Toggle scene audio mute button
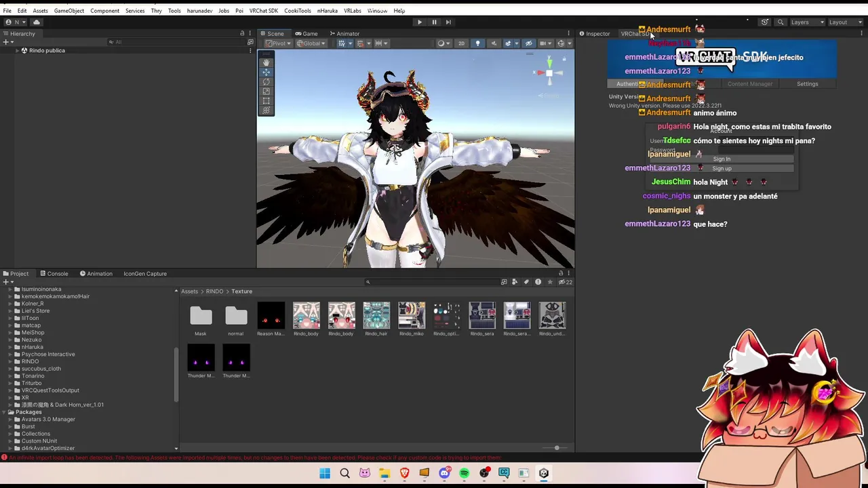 (x=494, y=43)
